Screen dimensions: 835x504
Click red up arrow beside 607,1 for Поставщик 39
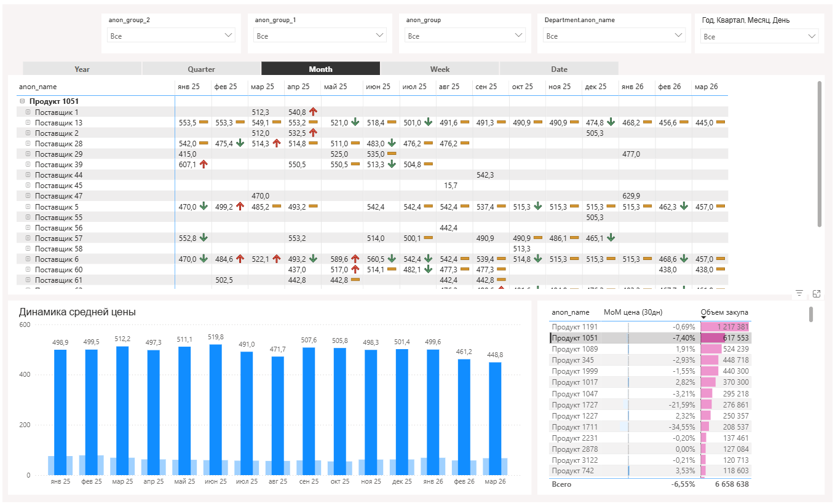204,164
